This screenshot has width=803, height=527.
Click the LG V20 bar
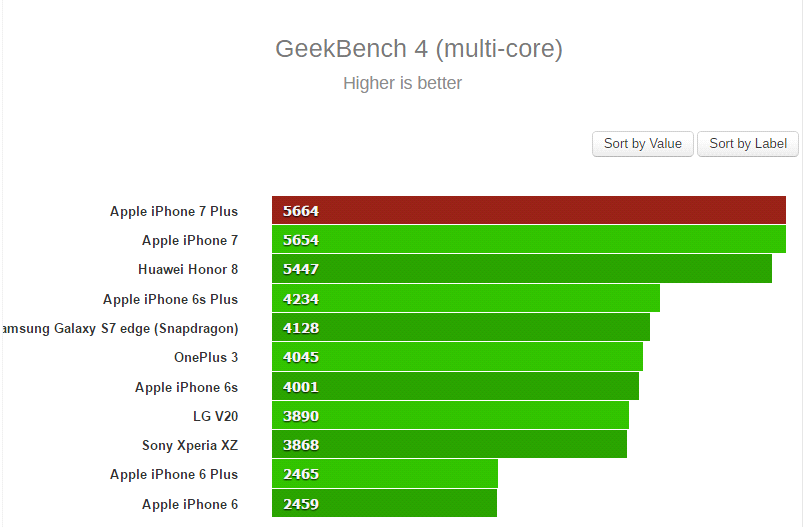click(450, 415)
